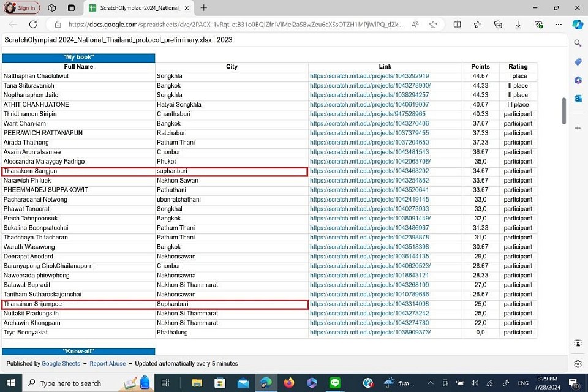This screenshot has width=588, height=392.
Task: Open Outlook from the Edge sidebar
Action: tap(578, 99)
